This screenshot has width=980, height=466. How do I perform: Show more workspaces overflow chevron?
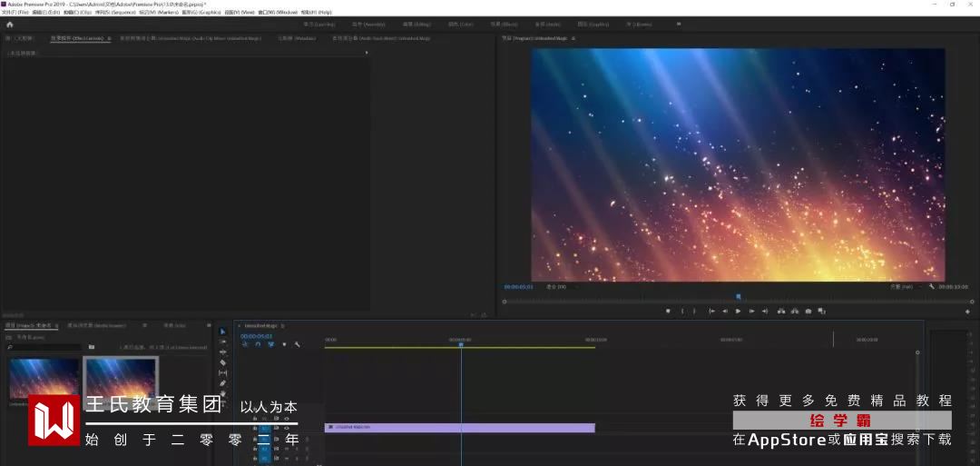[679, 25]
